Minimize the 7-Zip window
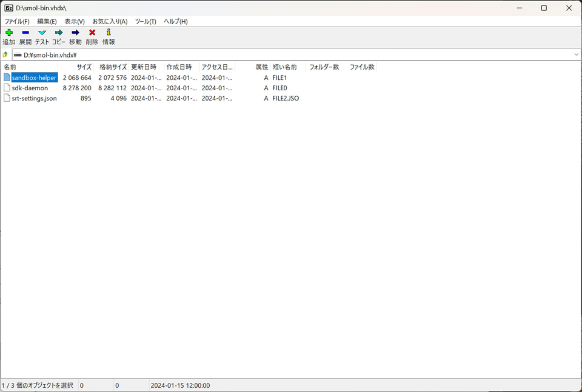The image size is (582, 392). pos(520,8)
